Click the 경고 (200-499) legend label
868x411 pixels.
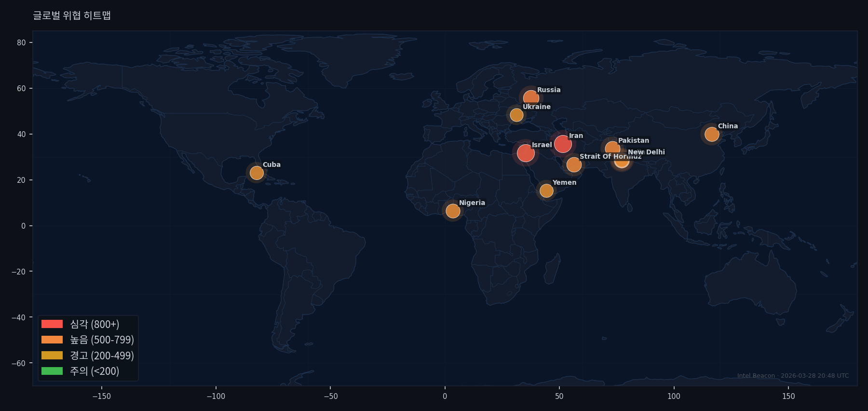point(102,356)
